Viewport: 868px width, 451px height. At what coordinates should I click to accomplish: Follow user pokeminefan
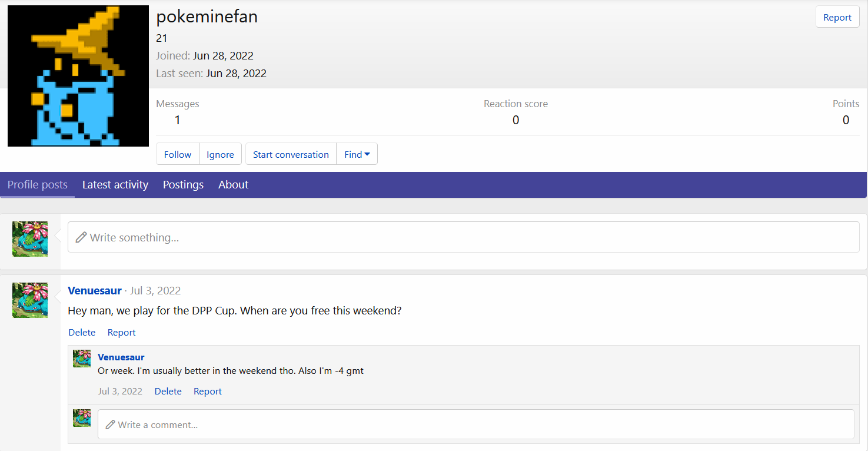click(x=177, y=154)
